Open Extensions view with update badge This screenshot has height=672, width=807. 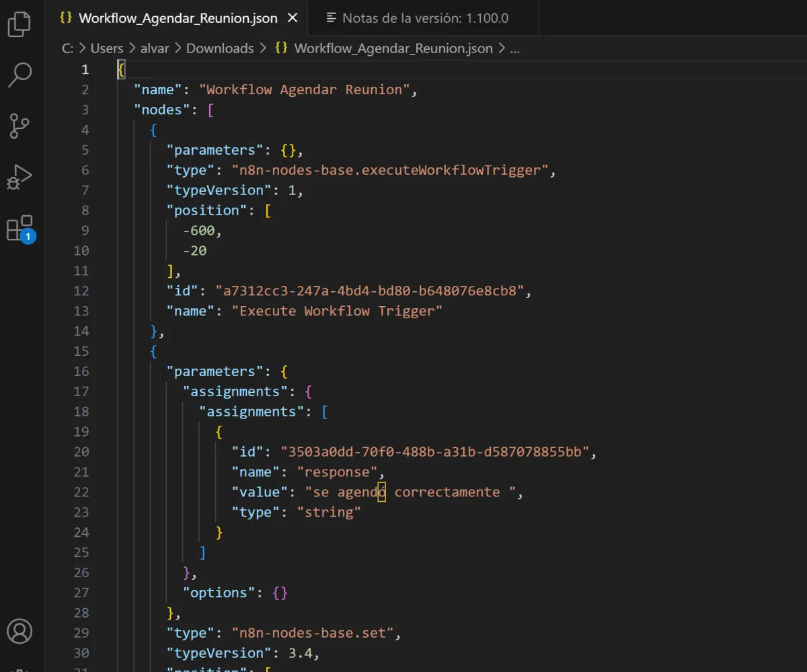(20, 229)
